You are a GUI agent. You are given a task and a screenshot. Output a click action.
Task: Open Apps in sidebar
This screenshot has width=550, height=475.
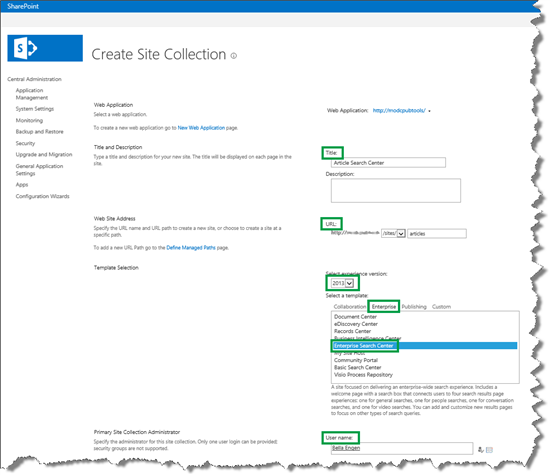[x=22, y=185]
